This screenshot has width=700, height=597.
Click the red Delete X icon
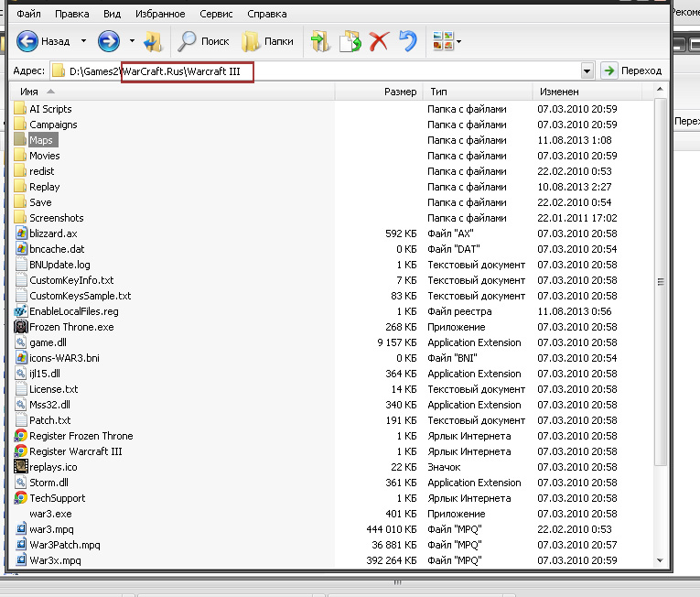pyautogui.click(x=380, y=41)
